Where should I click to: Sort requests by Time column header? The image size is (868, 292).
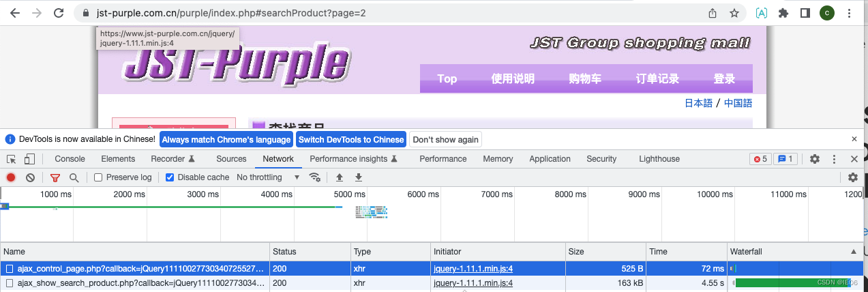(x=687, y=252)
